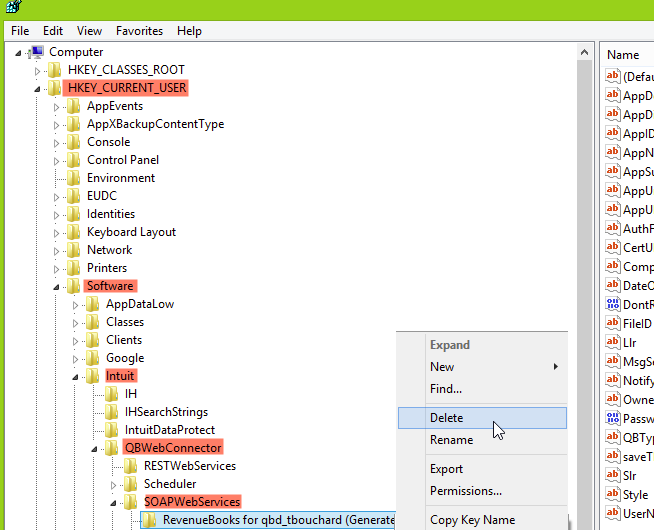Open the Edit menu

pos(53,31)
